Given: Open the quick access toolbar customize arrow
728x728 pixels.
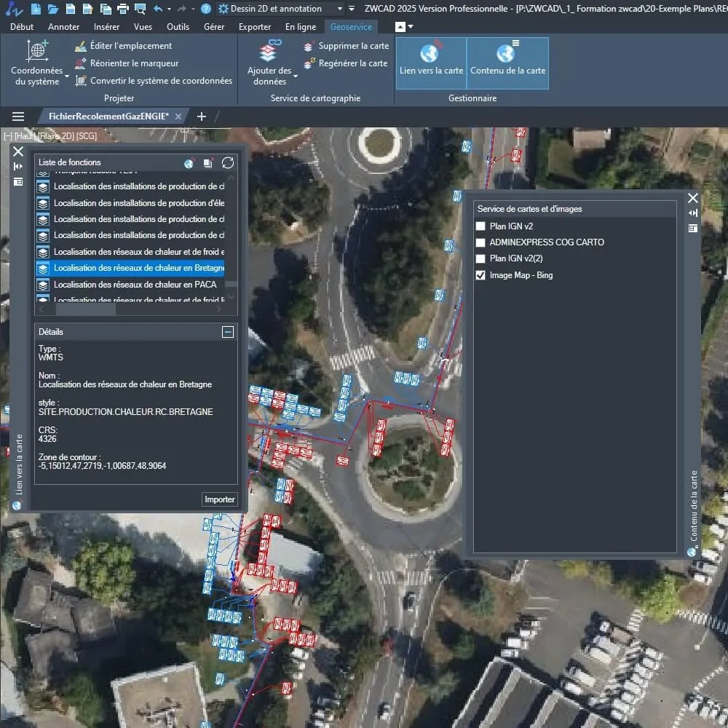Looking at the screenshot, I should click(352, 8).
